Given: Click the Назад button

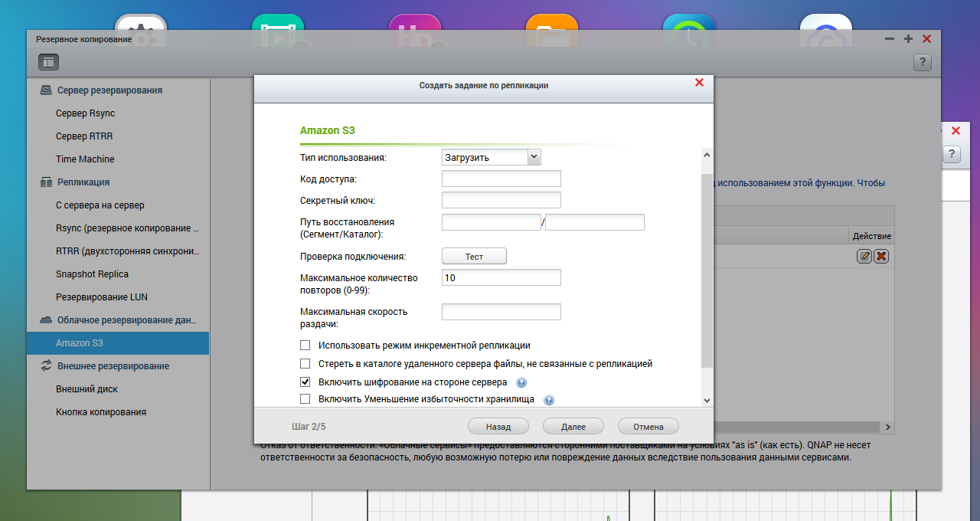Looking at the screenshot, I should pyautogui.click(x=498, y=427).
